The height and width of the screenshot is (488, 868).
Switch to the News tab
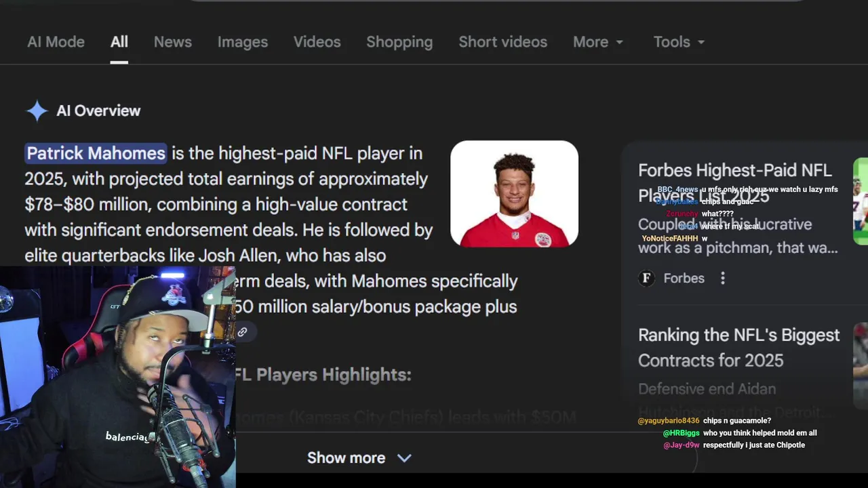pyautogui.click(x=173, y=42)
